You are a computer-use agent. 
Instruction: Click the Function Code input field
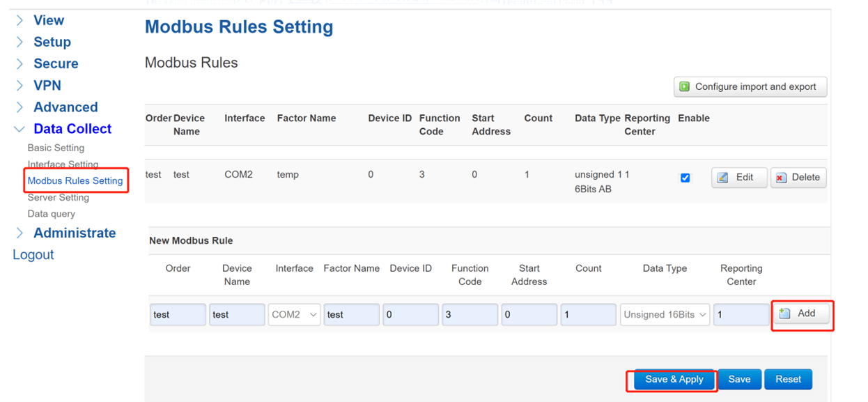(x=470, y=314)
